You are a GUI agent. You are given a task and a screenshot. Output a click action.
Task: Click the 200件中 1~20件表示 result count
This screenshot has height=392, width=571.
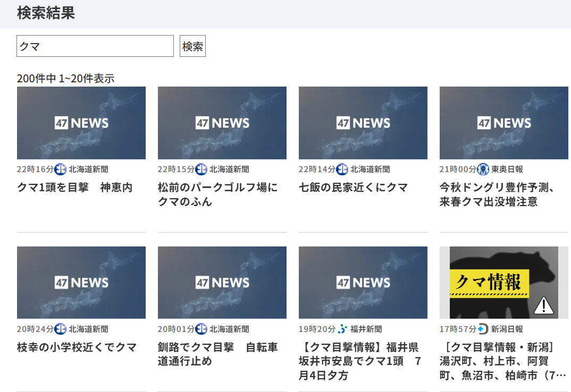click(x=65, y=78)
